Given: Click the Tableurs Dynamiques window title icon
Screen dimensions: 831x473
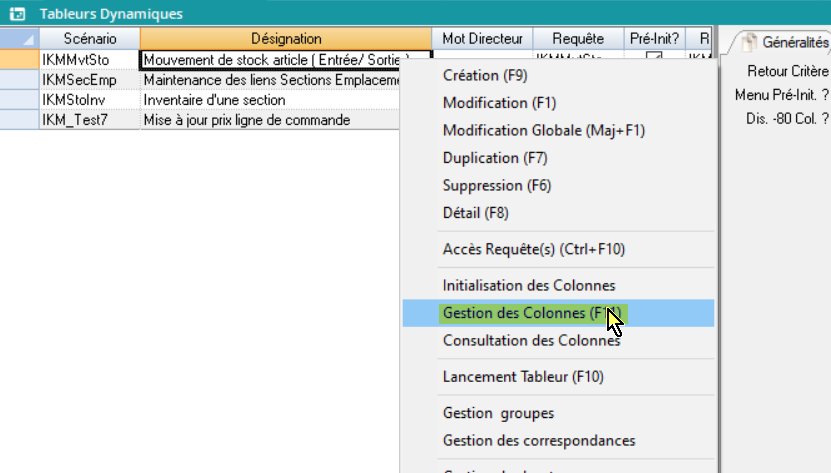Looking at the screenshot, I should pos(16,13).
